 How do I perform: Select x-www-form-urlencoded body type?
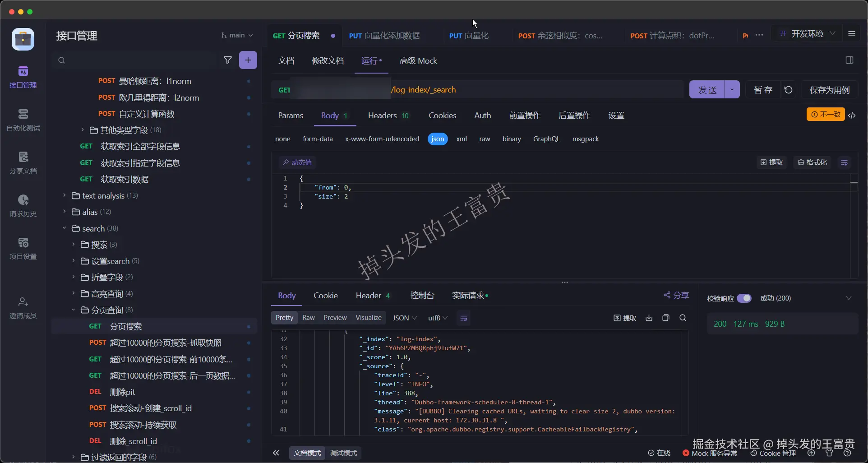click(382, 139)
